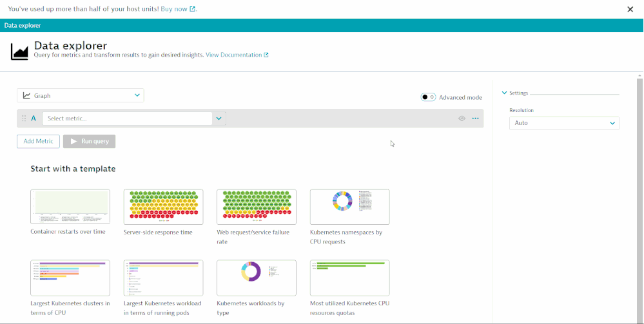Dismiss the host units notification banner
Screen dimensions: 644x324
tap(630, 9)
